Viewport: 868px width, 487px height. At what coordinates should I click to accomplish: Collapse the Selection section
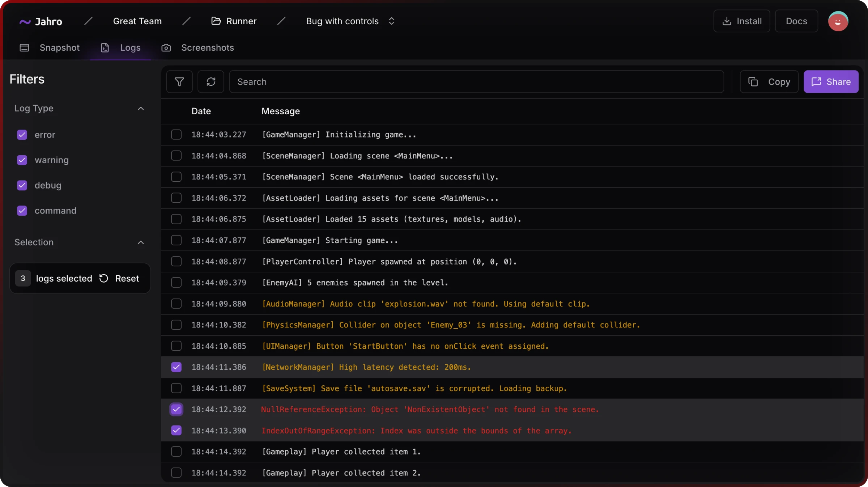pos(141,242)
